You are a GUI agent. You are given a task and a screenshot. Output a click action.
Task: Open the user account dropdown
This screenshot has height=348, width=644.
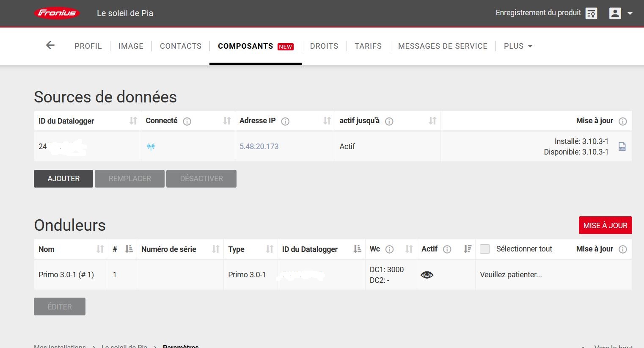pyautogui.click(x=620, y=14)
